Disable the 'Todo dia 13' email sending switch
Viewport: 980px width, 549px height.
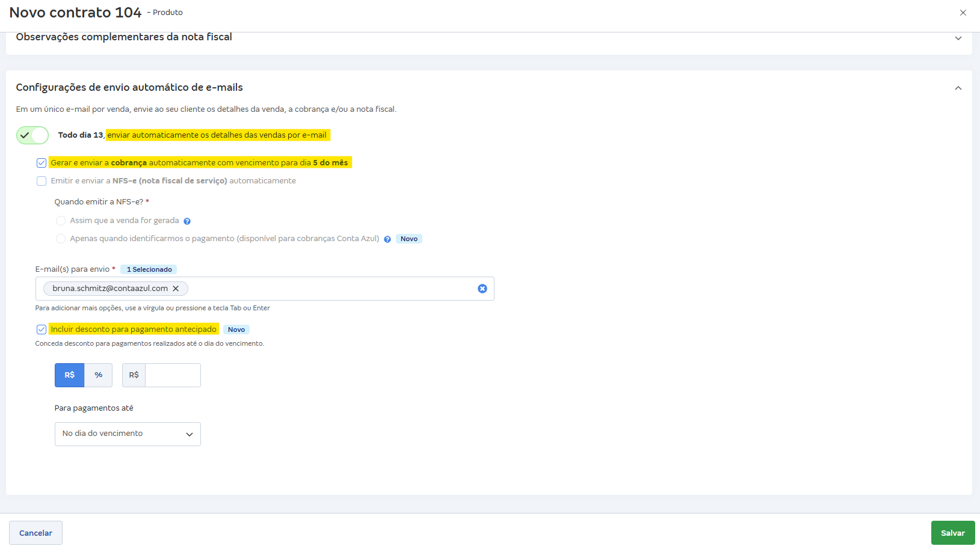pos(32,135)
